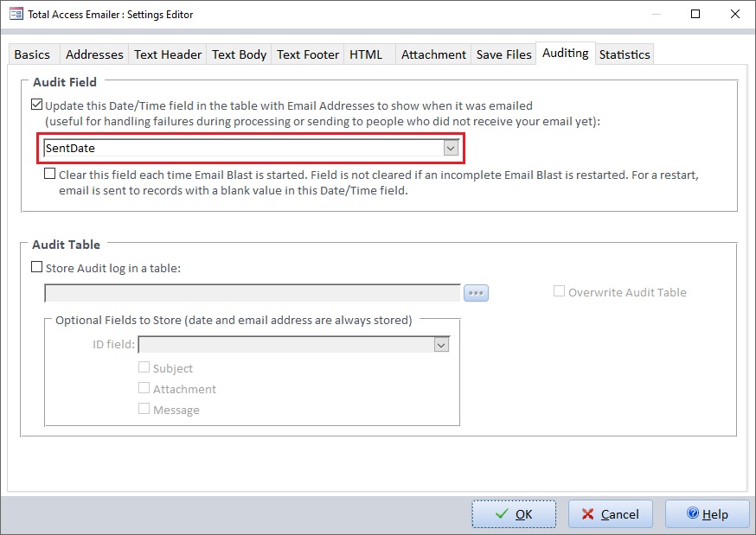Screen dimensions: 756x535
Task: Click the browse ellipsis button for audit table
Action: pos(476,293)
